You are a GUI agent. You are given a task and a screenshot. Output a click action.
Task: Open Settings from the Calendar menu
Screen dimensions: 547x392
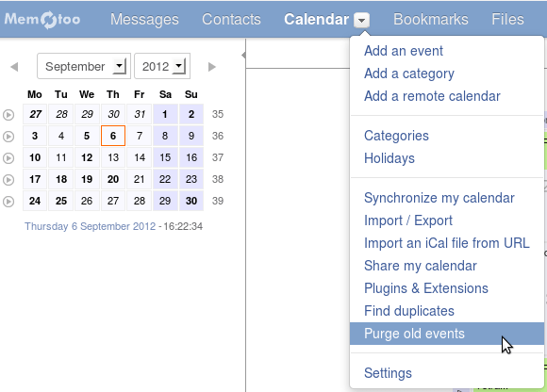(388, 373)
